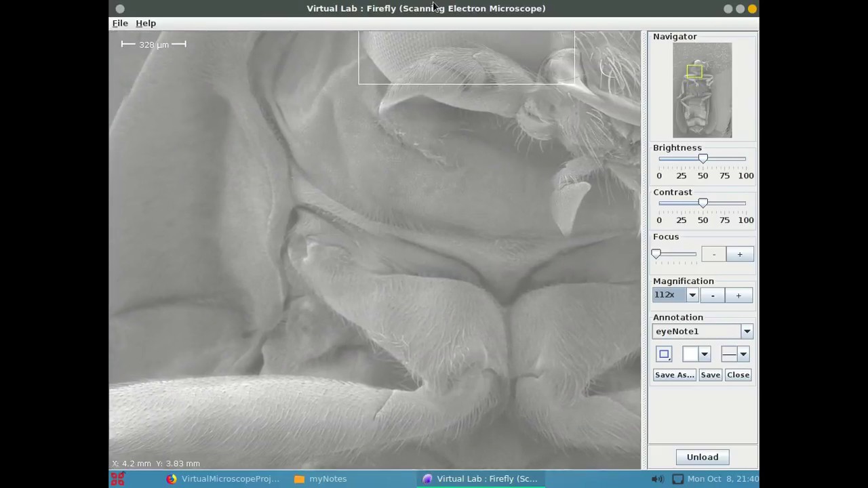Click the Focus slider handle
This screenshot has width=868, height=488.
(x=656, y=254)
